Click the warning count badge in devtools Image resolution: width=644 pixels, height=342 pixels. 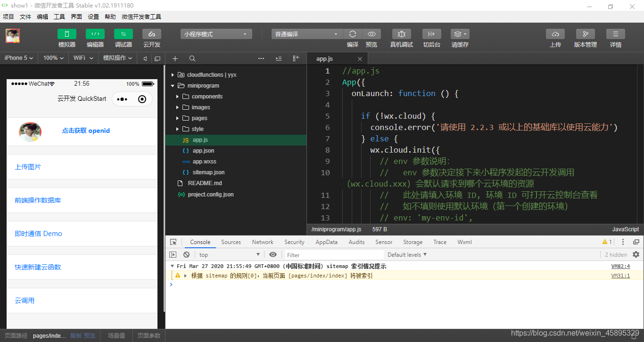click(607, 242)
